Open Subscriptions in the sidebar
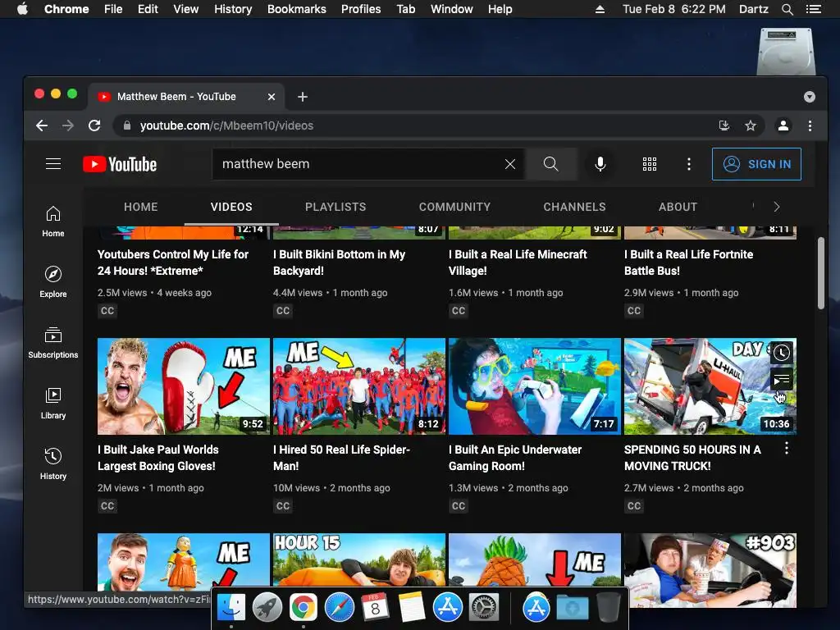The height and width of the screenshot is (630, 840). tap(53, 343)
